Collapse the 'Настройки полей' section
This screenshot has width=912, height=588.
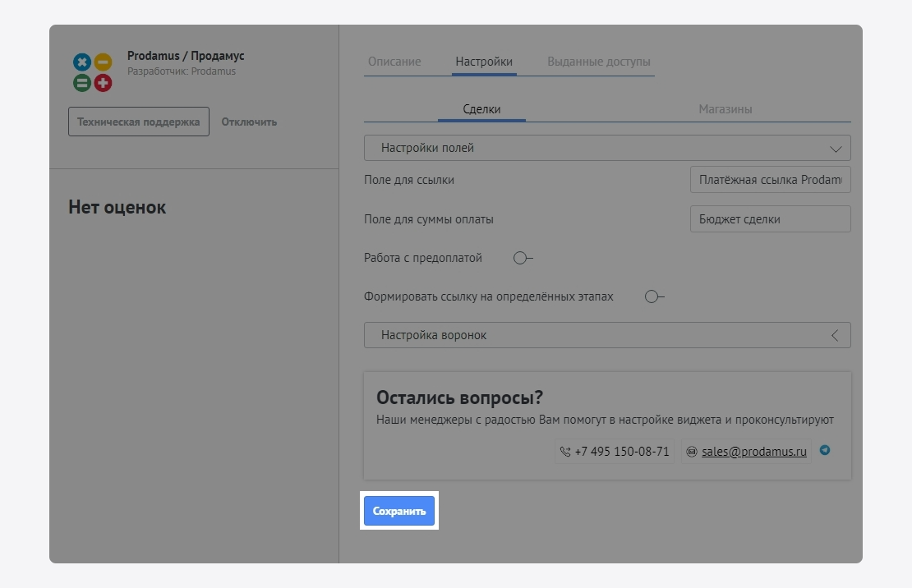point(836,149)
